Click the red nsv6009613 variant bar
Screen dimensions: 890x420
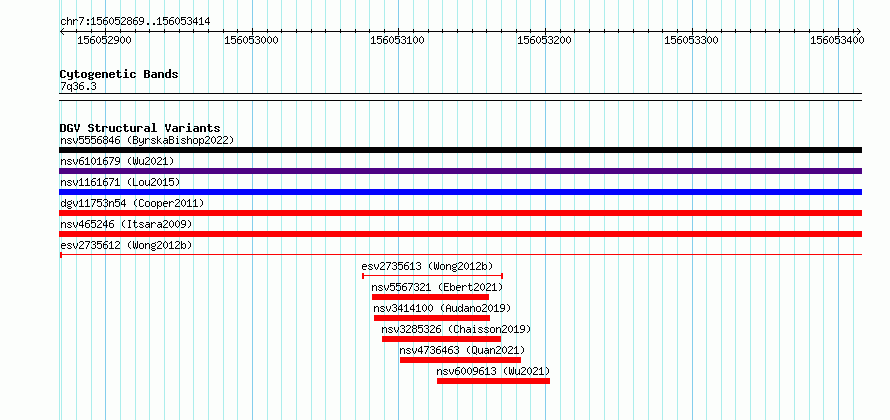(x=493, y=381)
